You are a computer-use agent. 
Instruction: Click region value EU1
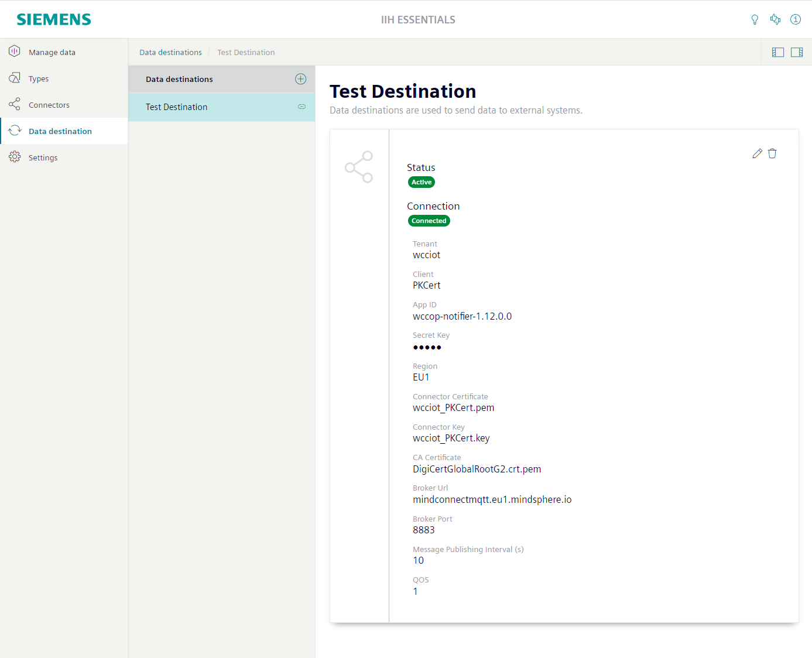(x=421, y=378)
